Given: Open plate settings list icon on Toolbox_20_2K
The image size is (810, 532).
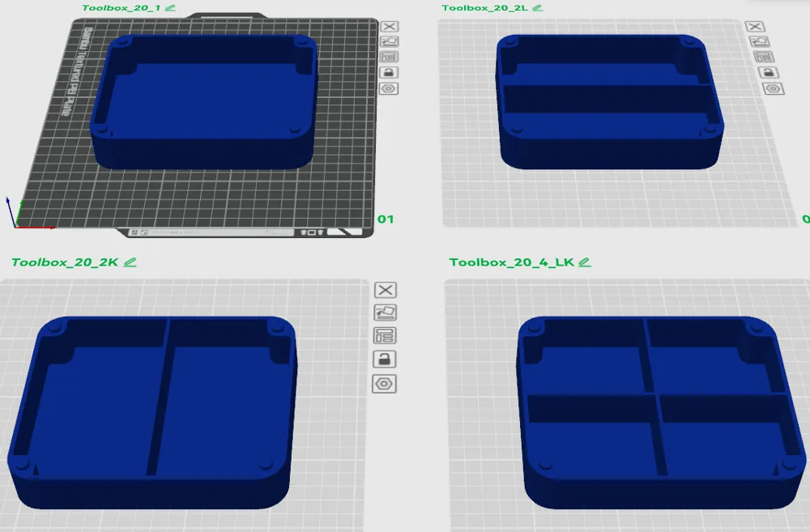Looking at the screenshot, I should [x=386, y=336].
